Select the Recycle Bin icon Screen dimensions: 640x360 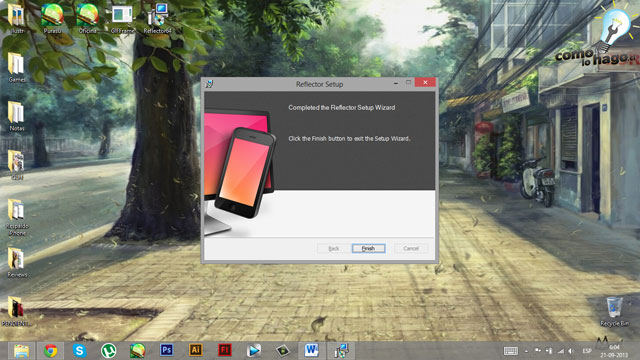(x=614, y=311)
